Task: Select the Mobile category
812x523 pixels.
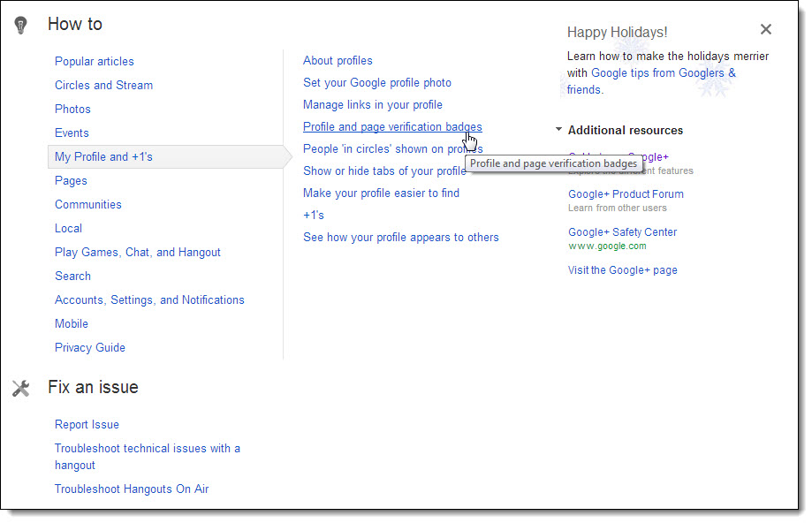Action: 72,323
